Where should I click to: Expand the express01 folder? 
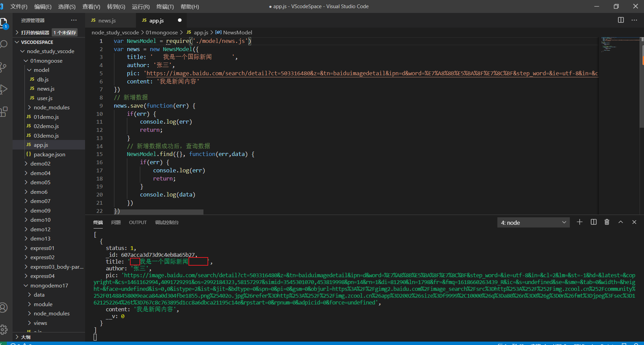49,248
